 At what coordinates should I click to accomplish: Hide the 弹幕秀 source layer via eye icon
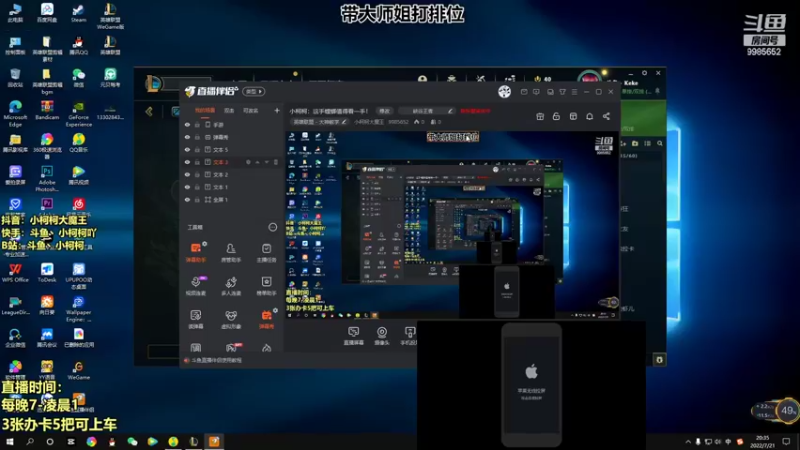(187, 137)
